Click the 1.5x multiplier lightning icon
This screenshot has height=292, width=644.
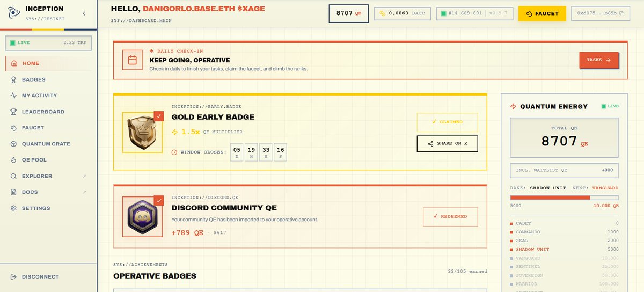tap(174, 132)
